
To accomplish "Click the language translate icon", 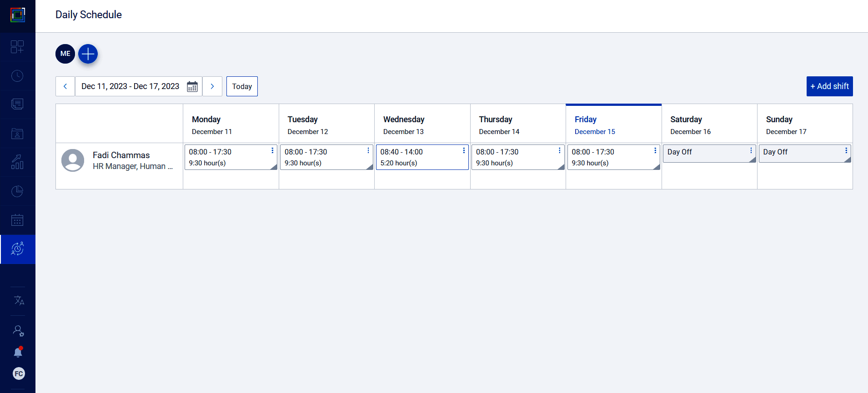I will pos(19,301).
